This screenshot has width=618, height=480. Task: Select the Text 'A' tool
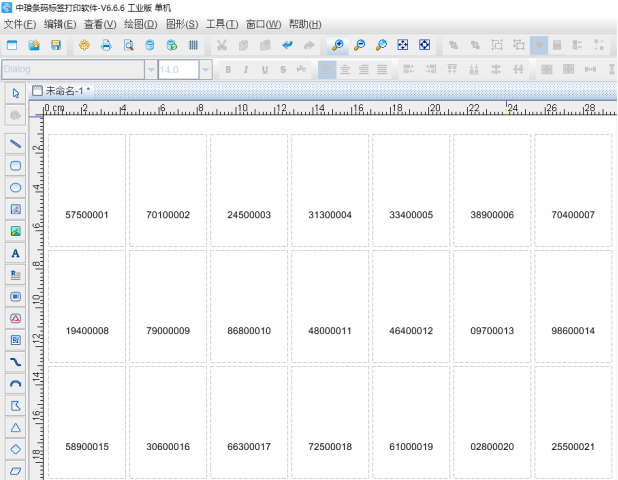[15, 253]
